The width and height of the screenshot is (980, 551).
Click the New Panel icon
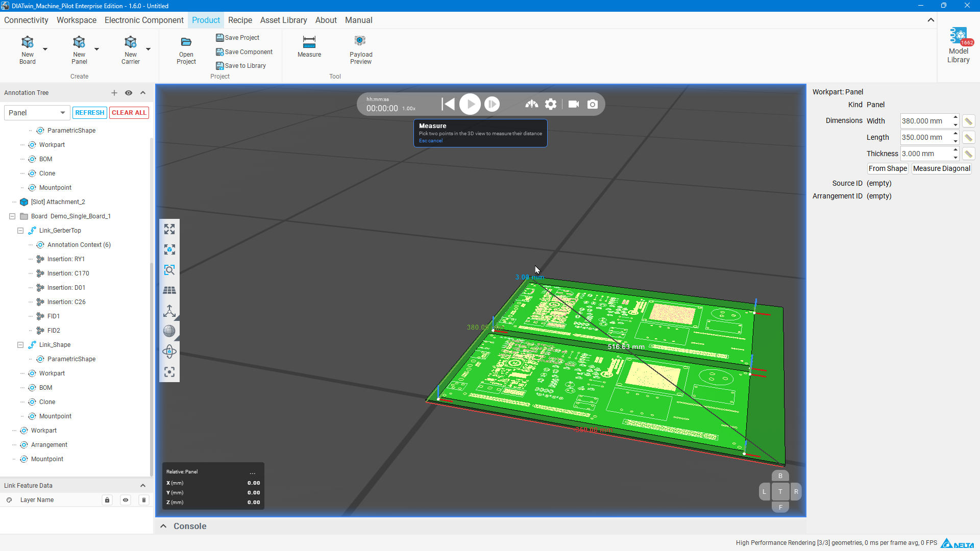79,42
